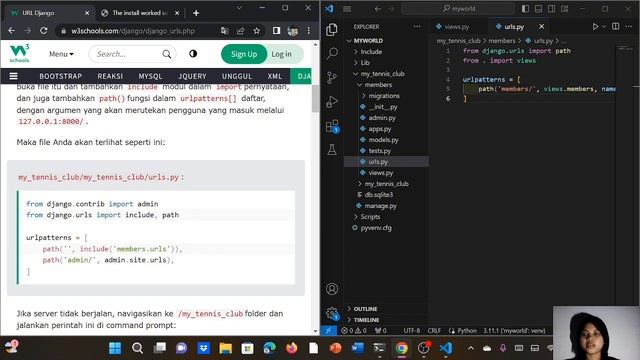Screen dimensions: 640x360
Task: Open Chrome translate page icon
Action: pyautogui.click(x=224, y=31)
